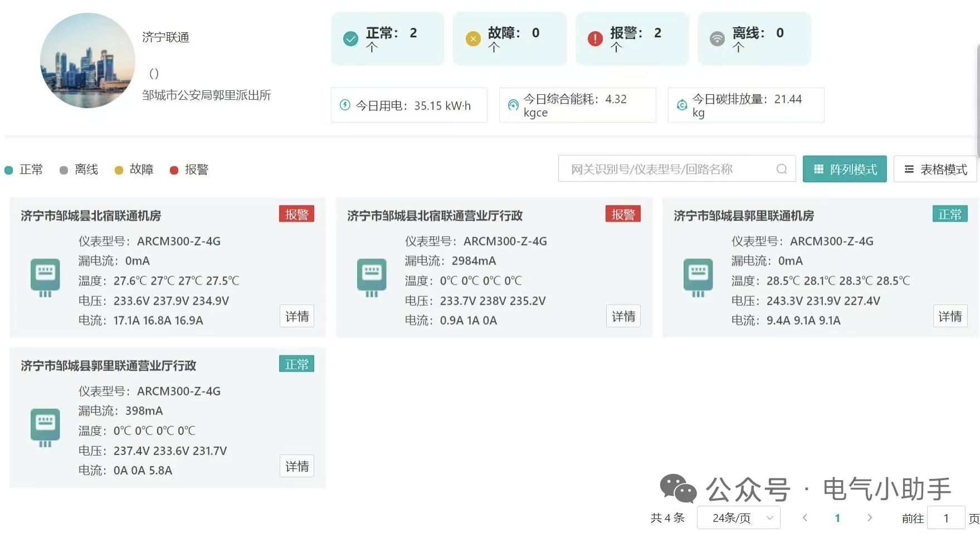
Task: Click 电流: 17.1A 16.8A 16.9A row
Action: 141,320
